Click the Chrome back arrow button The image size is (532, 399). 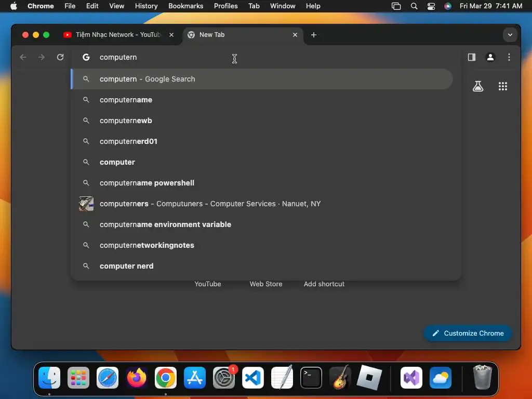(23, 57)
